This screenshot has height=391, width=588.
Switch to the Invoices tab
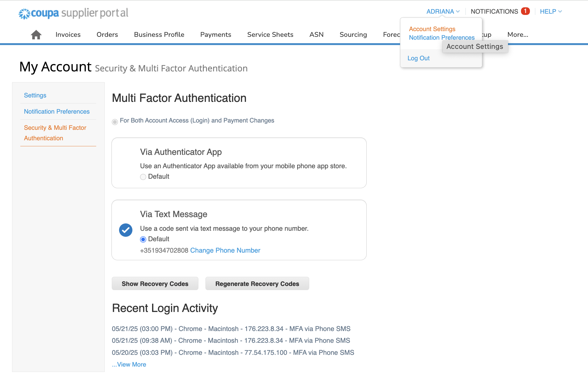pyautogui.click(x=68, y=34)
